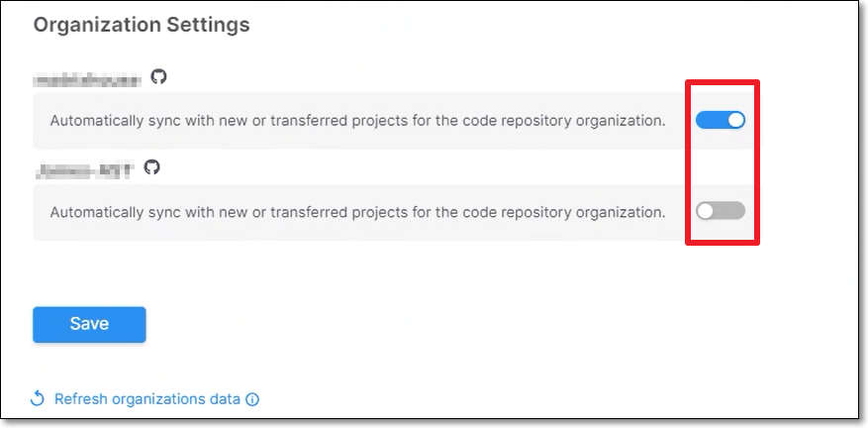The height and width of the screenshot is (428, 868).
Task: Click the white knob of the gray toggle
Action: (705, 211)
